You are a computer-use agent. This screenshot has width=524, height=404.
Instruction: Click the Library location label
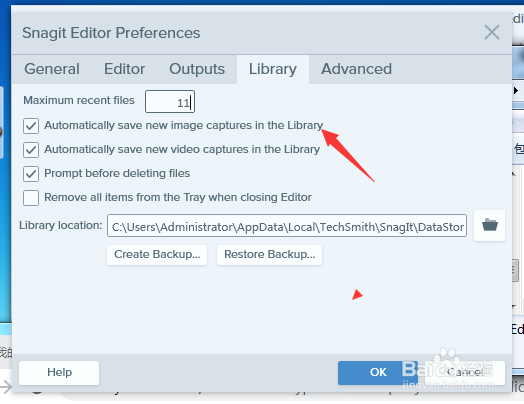tap(60, 226)
